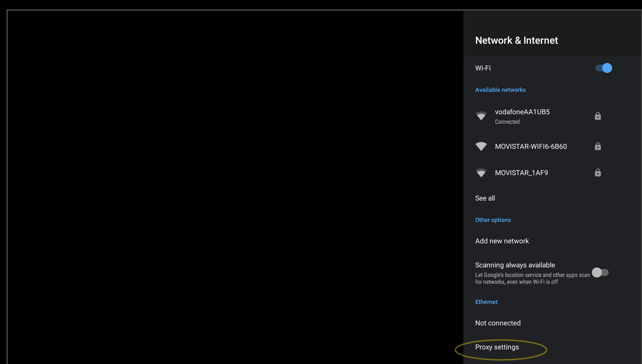Click the Wi-Fi label
Viewport: 642px width, 364px height.
483,68
